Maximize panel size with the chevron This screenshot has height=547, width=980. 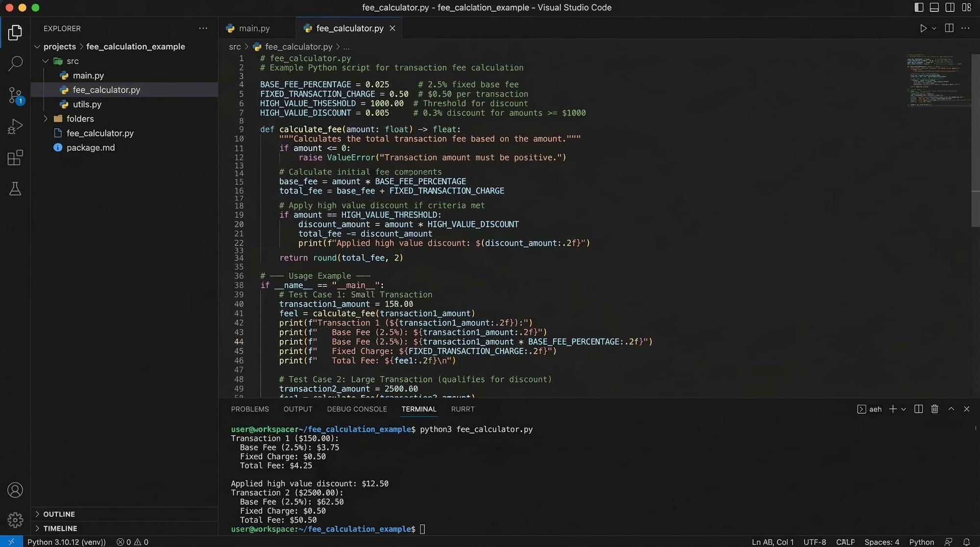pyautogui.click(x=951, y=409)
